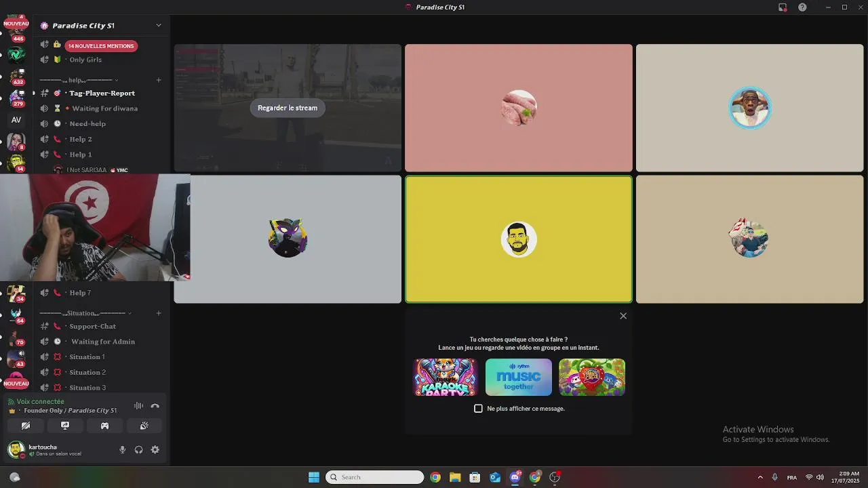Create channel in Situation category plus icon

[159, 313]
